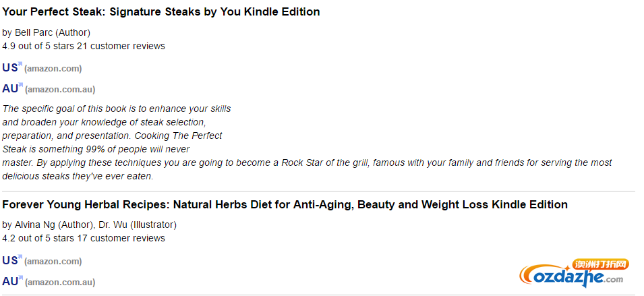
Task: Open the AU link for Forever Young Herbal Recipes
Action: point(10,281)
